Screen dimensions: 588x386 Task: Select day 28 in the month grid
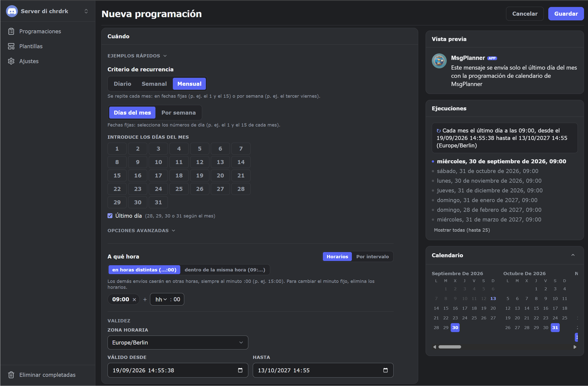pos(241,189)
